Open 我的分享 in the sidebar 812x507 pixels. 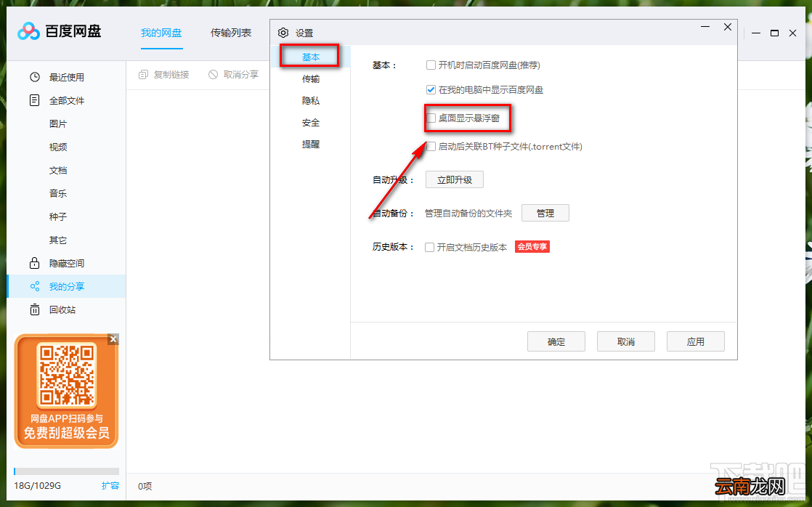tap(66, 286)
